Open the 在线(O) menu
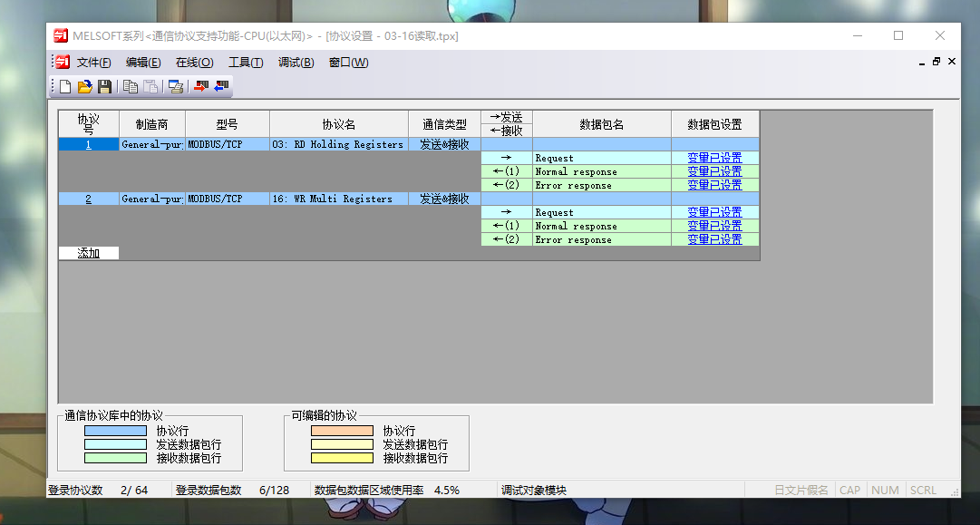980x525 pixels. tap(194, 63)
